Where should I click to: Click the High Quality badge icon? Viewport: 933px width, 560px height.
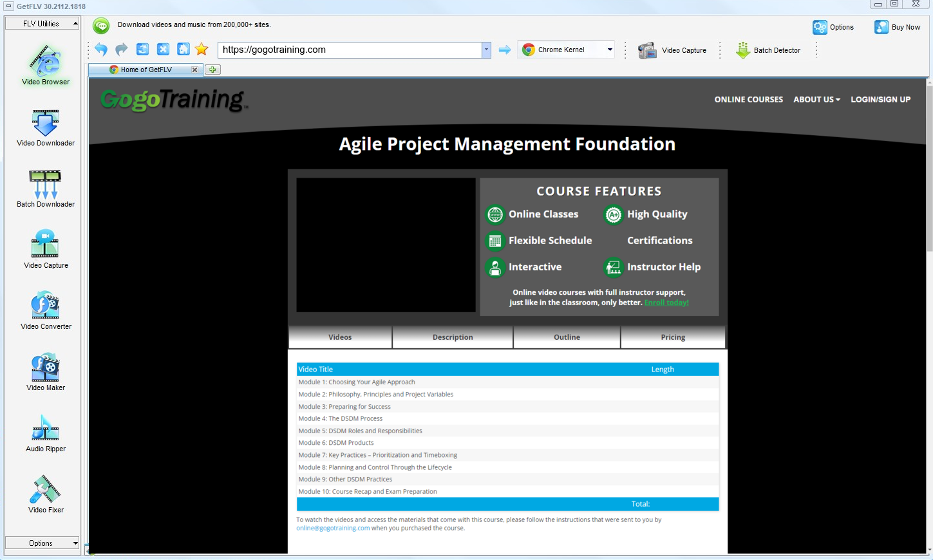(x=614, y=214)
